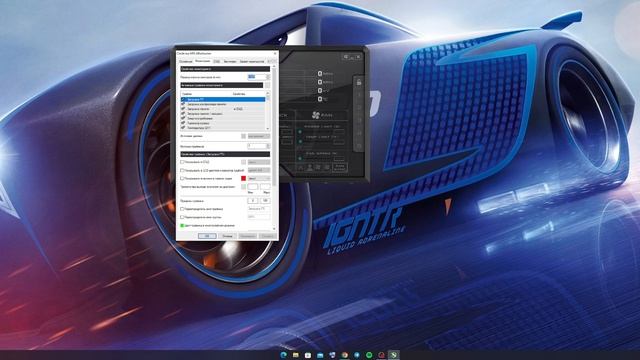The image size is (640, 360).
Task: Select profile slot 3 in Afterburner sidebar
Action: [x=359, y=120]
